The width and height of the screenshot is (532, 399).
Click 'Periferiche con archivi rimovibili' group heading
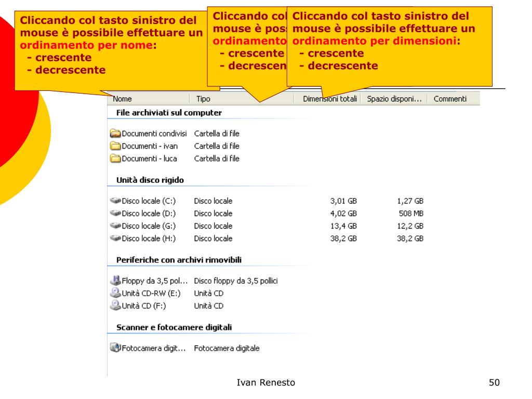[x=179, y=260]
